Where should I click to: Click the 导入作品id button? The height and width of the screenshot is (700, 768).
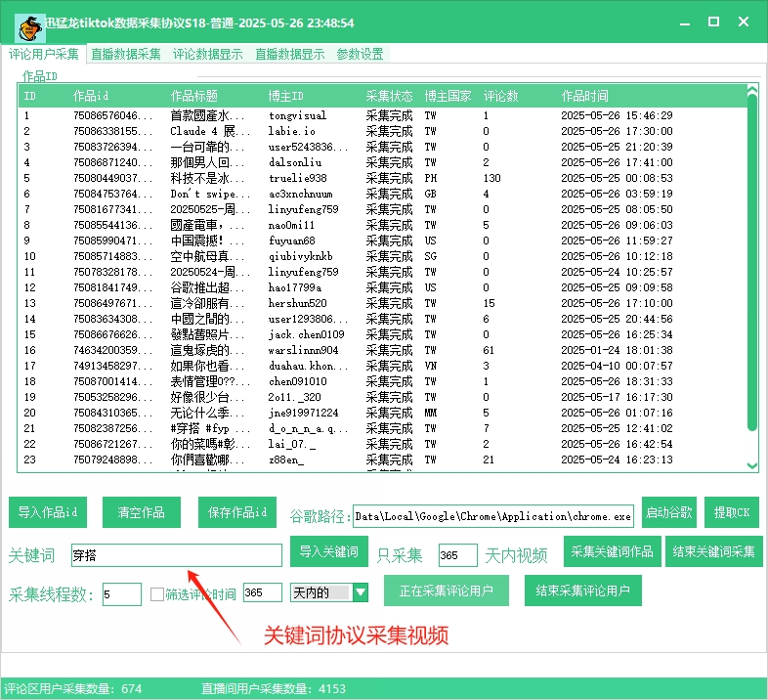(x=48, y=512)
